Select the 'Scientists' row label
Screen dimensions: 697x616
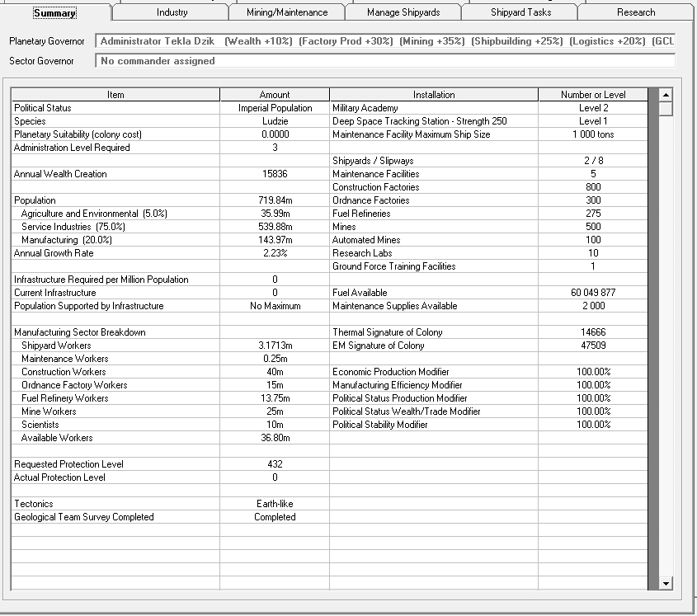tap(40, 425)
